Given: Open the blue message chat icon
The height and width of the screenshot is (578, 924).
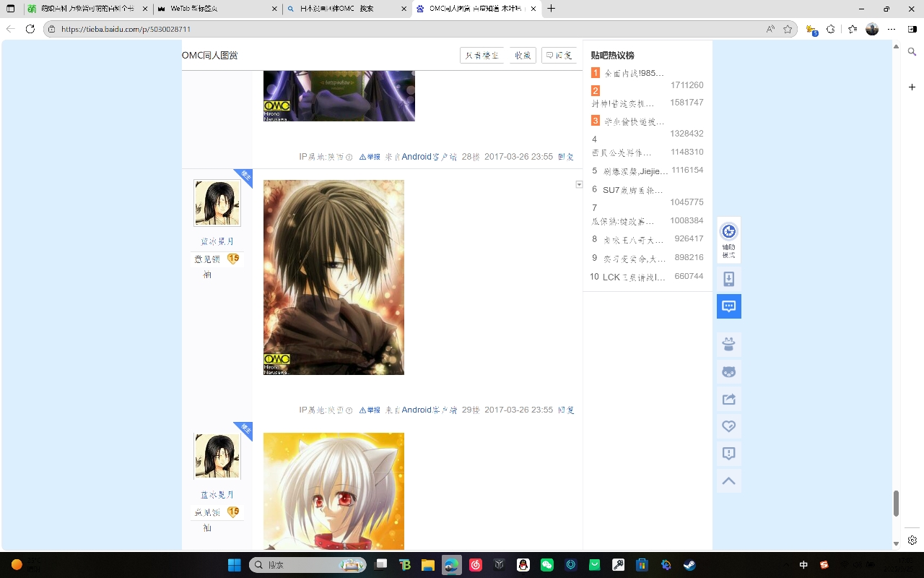Looking at the screenshot, I should 728,306.
